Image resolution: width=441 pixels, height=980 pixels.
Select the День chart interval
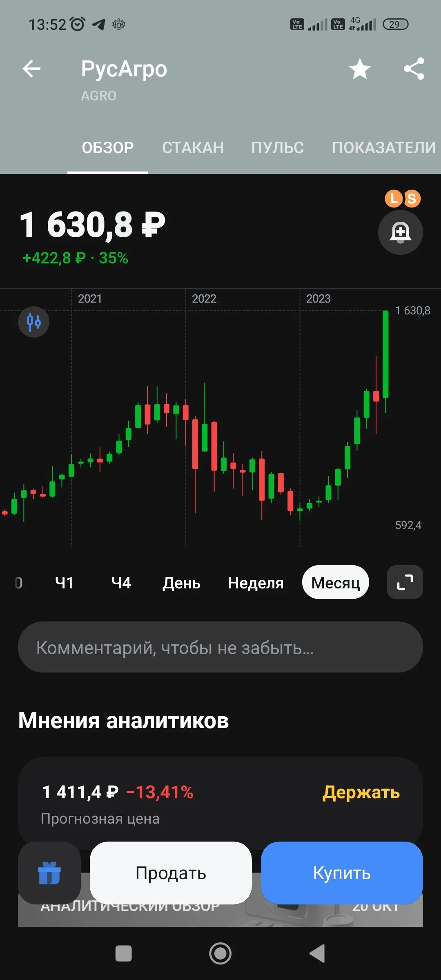[181, 583]
